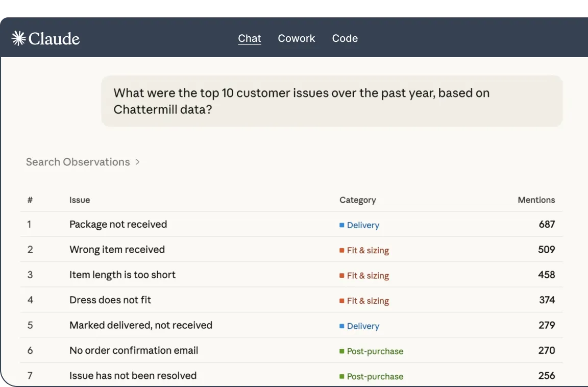Click the 374 mentions value

click(547, 300)
